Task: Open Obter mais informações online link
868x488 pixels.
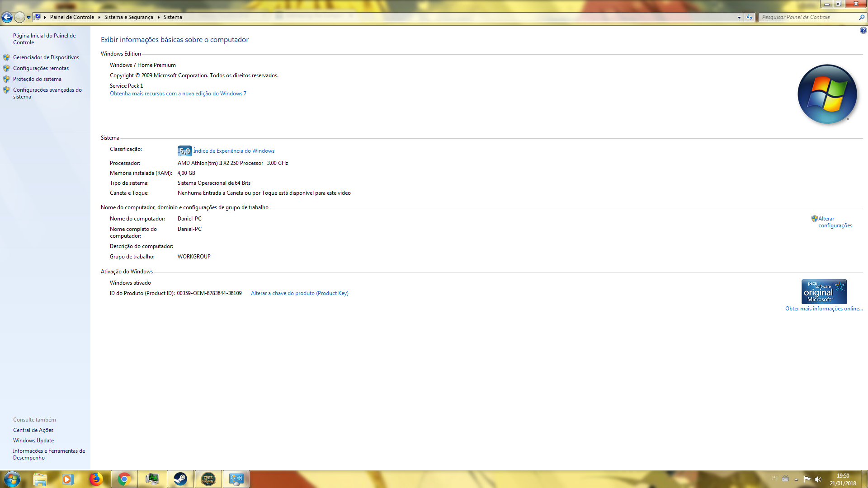Action: pyautogui.click(x=824, y=309)
